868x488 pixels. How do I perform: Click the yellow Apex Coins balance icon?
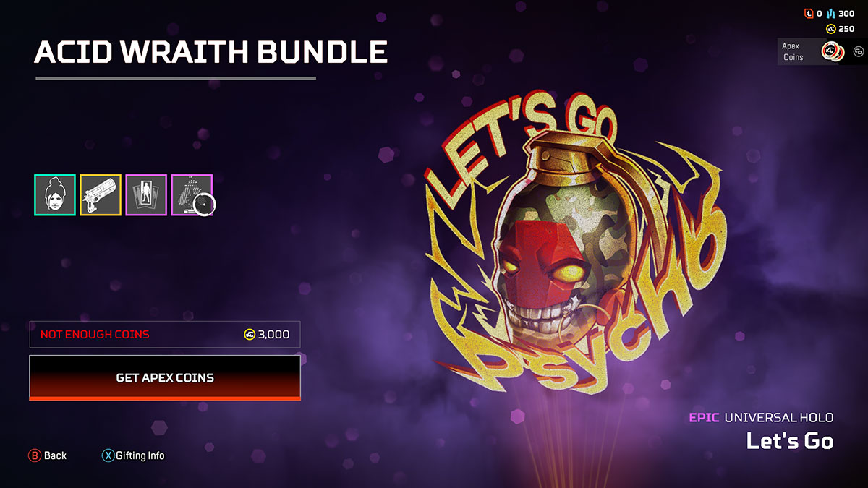[830, 29]
